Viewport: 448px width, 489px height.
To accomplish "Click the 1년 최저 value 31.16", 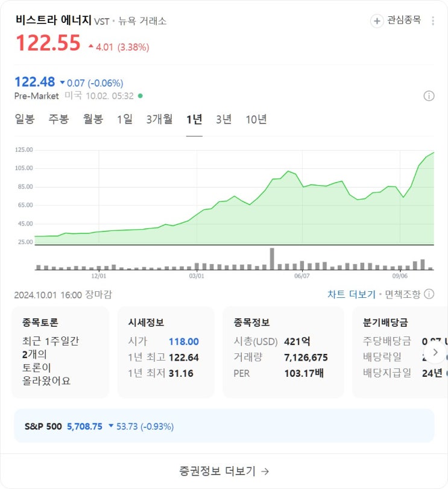I will [x=181, y=373].
